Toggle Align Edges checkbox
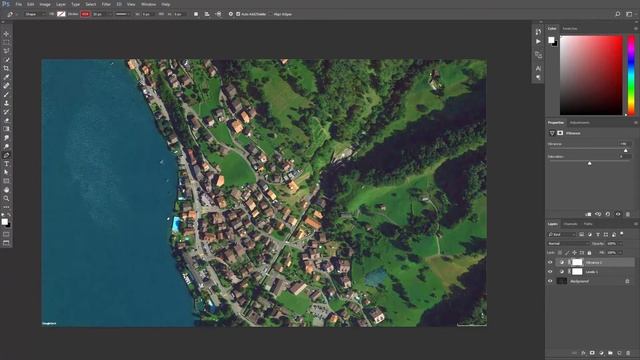 [x=271, y=14]
